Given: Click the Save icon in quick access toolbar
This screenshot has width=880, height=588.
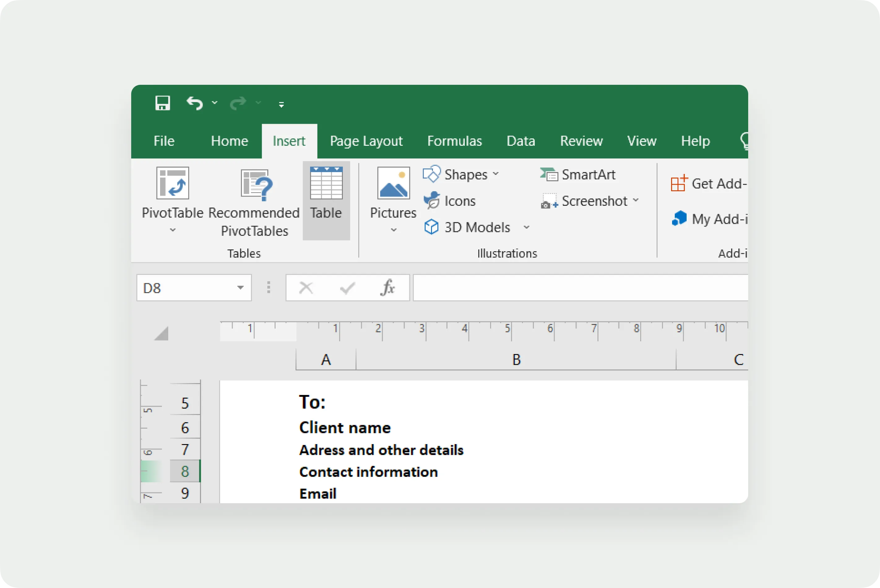Looking at the screenshot, I should click(x=162, y=103).
